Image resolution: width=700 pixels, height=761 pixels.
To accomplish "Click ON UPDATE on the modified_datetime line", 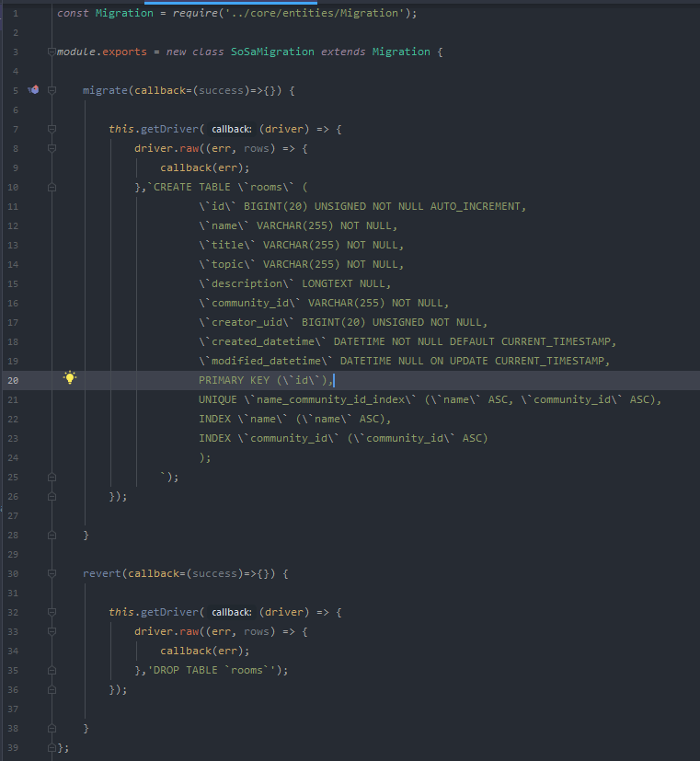I will click(459, 361).
